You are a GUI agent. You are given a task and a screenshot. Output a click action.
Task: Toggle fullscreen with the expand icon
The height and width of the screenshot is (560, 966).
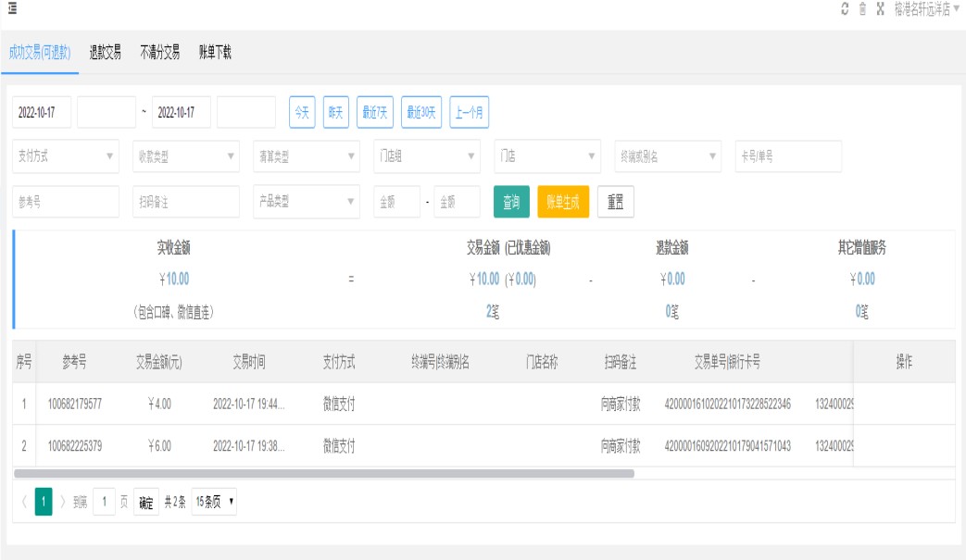880,8
